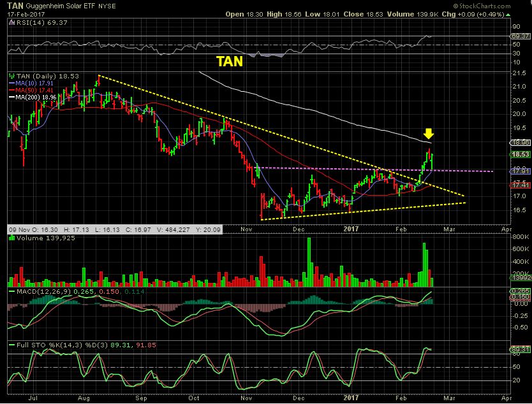532x404 pixels.
Task: Click the 21.5 price axis label
Action: [x=519, y=73]
